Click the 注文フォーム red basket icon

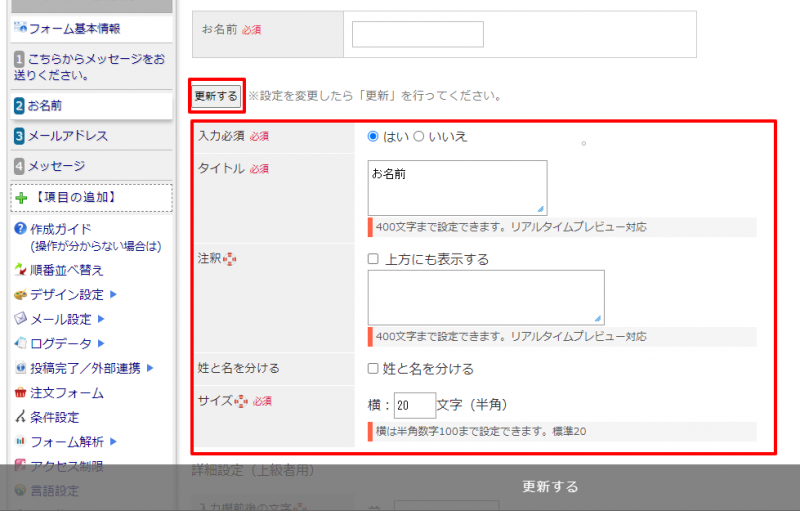pyautogui.click(x=21, y=393)
